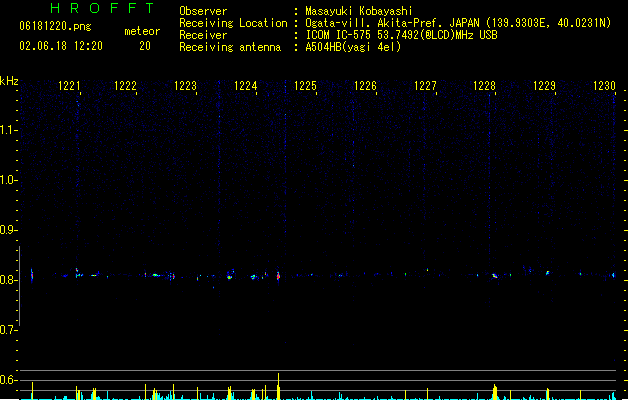Screen dimensions: 629x400
Task: Click the antenna A504HB(yagi 4el) text
Action: pos(353,47)
